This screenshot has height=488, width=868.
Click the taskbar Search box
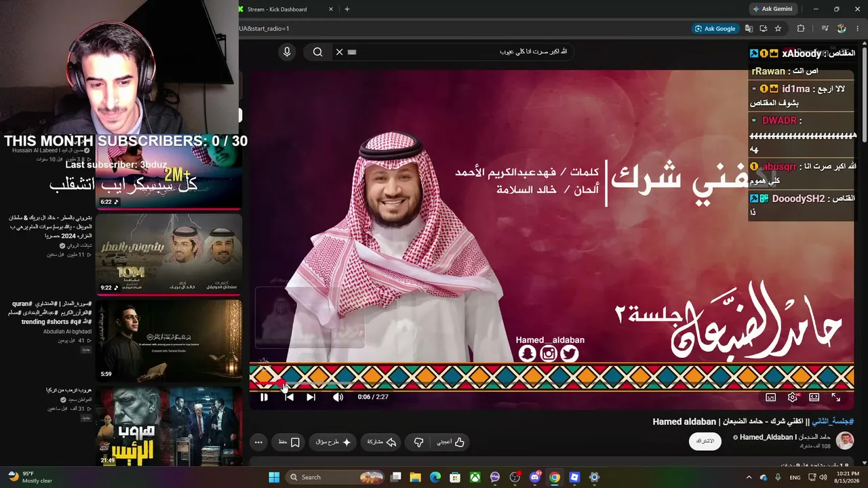click(x=336, y=477)
